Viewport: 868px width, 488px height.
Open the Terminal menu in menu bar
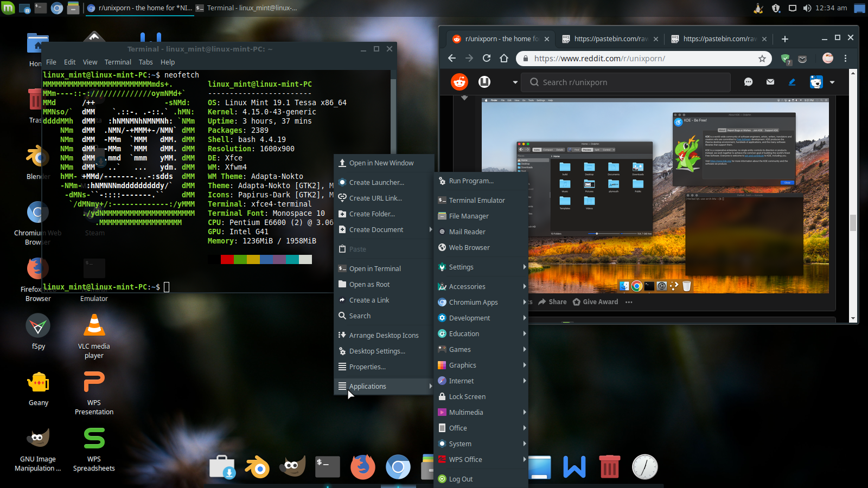118,62
